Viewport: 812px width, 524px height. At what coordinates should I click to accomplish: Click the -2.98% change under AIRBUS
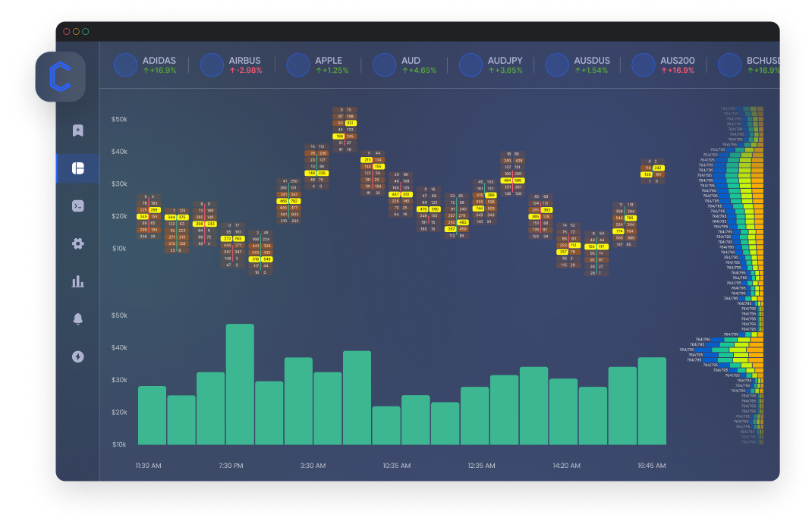click(246, 71)
